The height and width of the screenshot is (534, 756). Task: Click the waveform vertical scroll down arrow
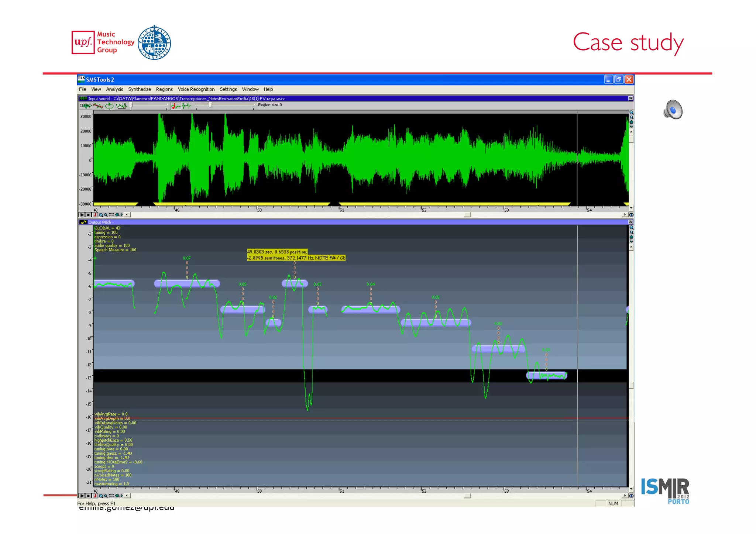point(631,208)
